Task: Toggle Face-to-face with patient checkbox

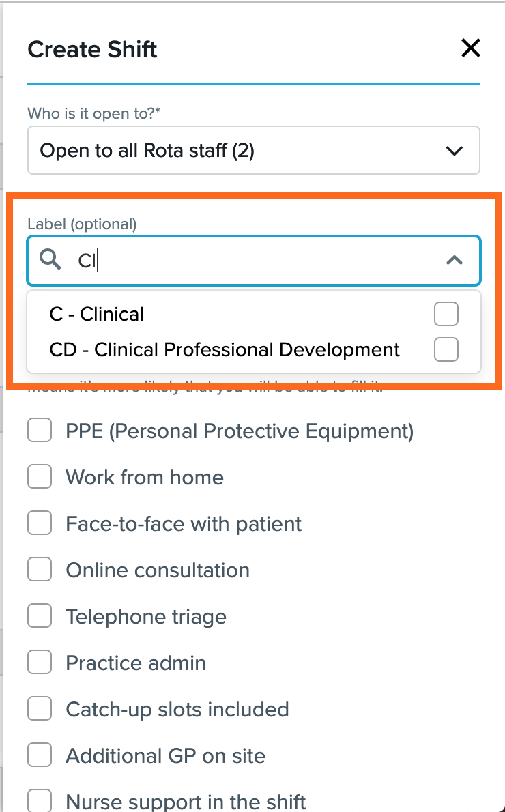Action: (x=40, y=524)
